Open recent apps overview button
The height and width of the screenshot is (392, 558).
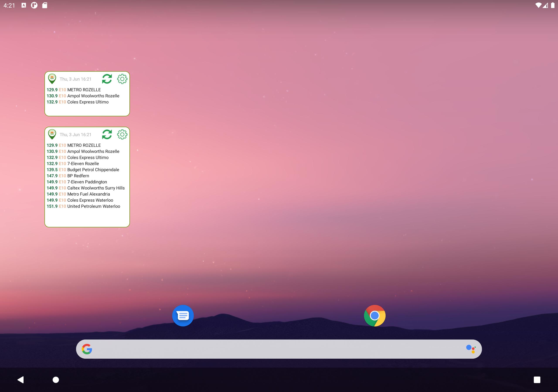[537, 380]
